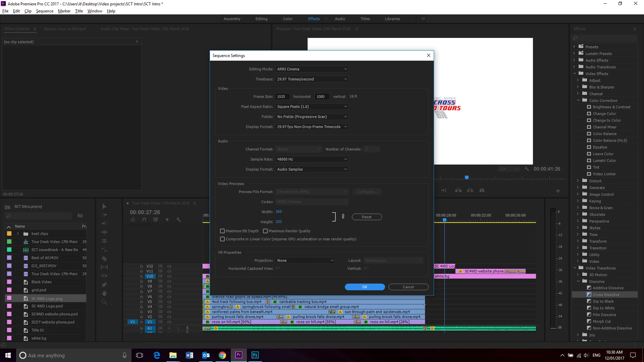Click the Export Frame camera icon
644x362 pixels.
click(482, 190)
